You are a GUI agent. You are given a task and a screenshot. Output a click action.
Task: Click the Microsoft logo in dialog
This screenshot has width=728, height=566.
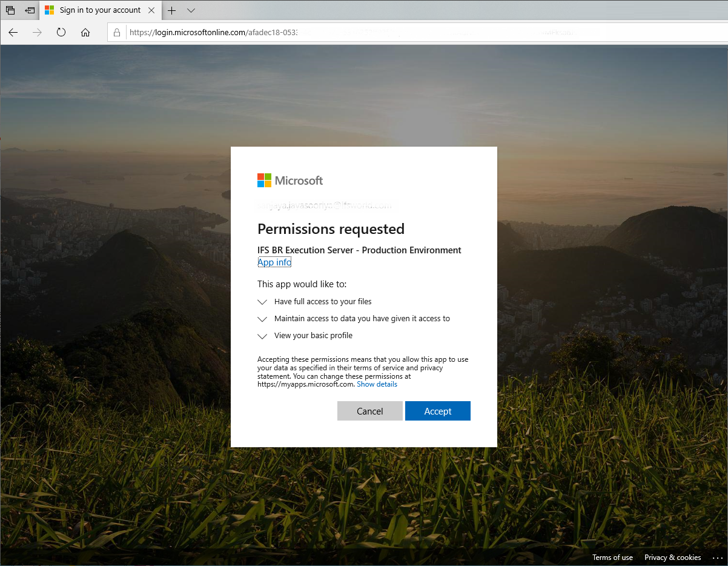[290, 180]
